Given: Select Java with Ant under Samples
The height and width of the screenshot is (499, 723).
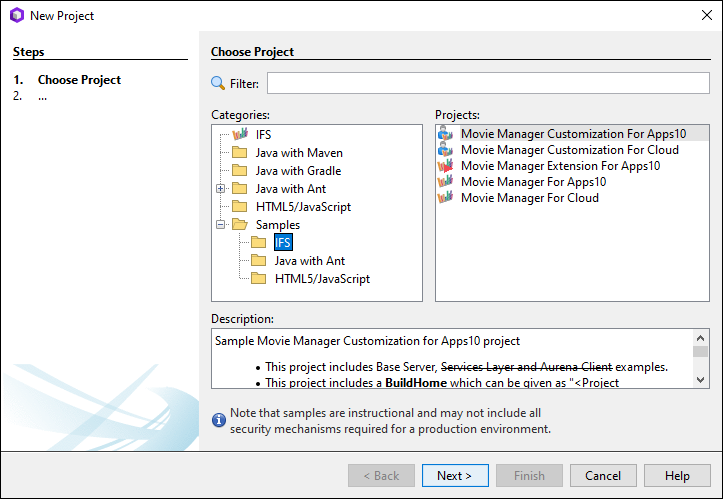Looking at the screenshot, I should 310,261.
